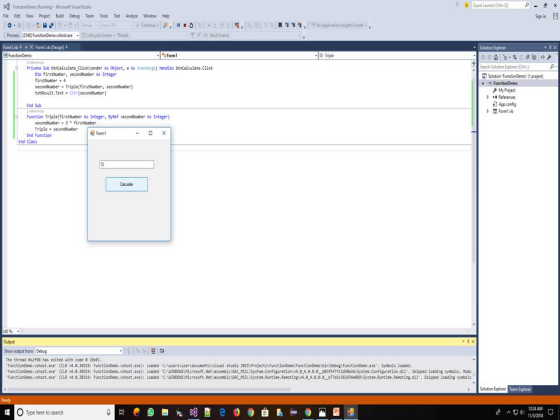Expand the References node
Image resolution: width=560 pixels, height=420 pixels.
point(488,97)
